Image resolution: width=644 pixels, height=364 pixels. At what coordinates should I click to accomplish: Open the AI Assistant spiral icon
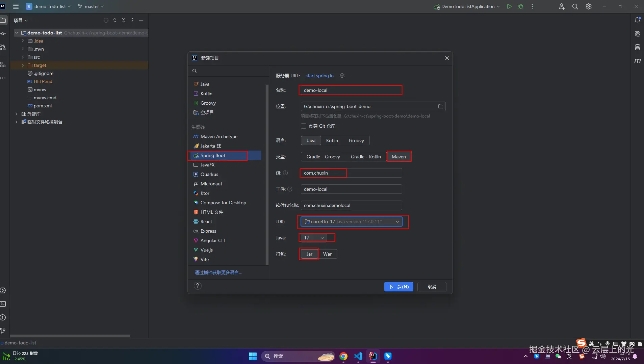(x=638, y=34)
